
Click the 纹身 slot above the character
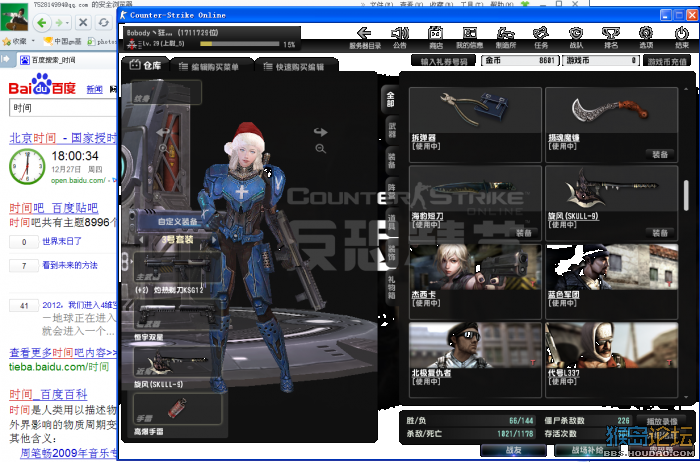click(166, 92)
